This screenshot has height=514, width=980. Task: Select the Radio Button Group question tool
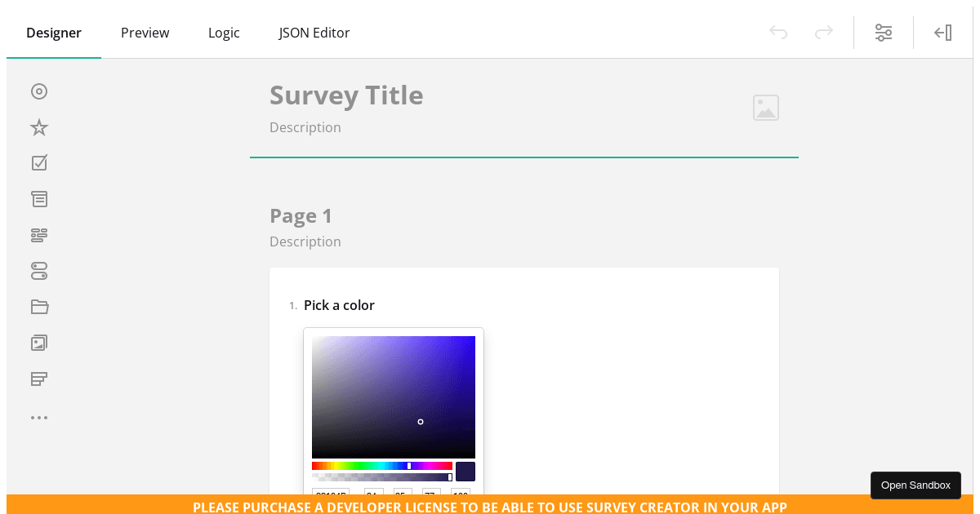click(x=39, y=91)
